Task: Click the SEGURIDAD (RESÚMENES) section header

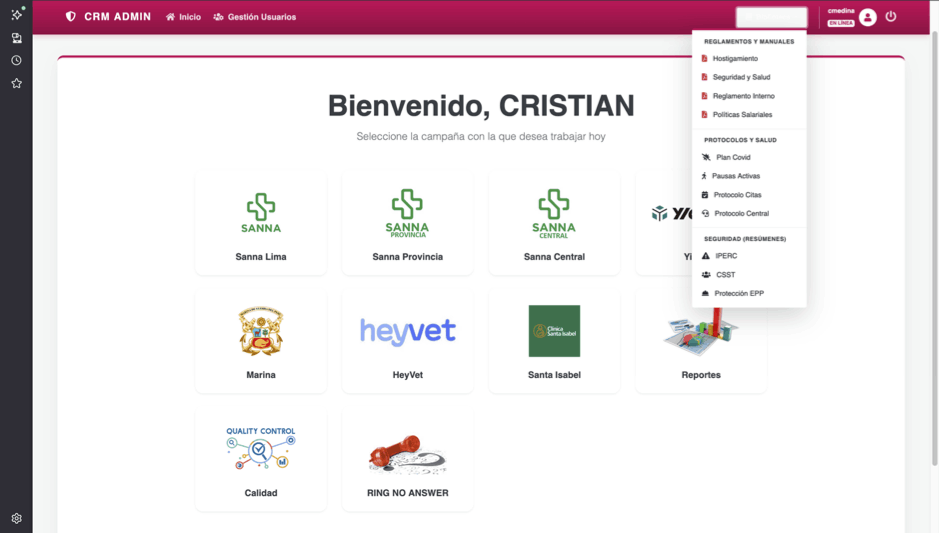Action: 745,239
